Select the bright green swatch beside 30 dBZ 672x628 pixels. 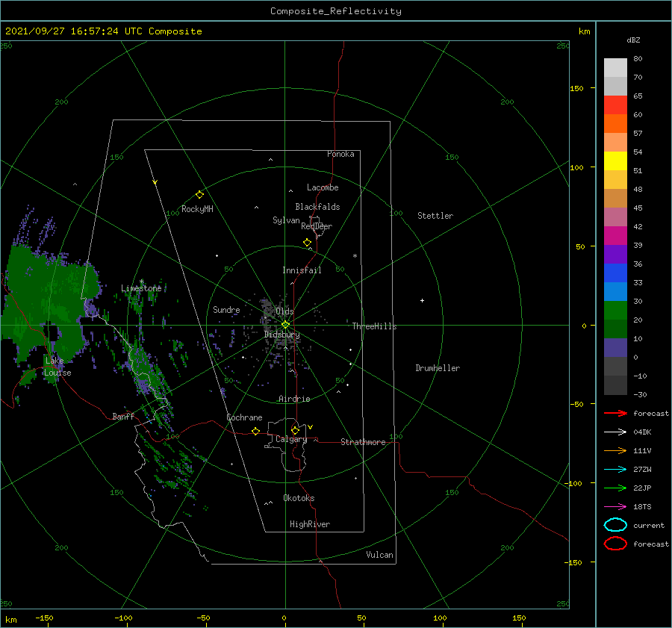[615, 310]
